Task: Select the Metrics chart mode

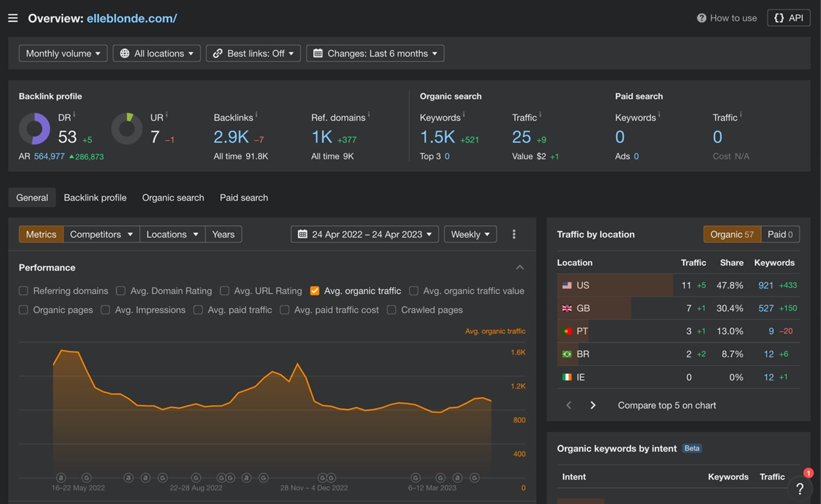Action: (x=41, y=234)
